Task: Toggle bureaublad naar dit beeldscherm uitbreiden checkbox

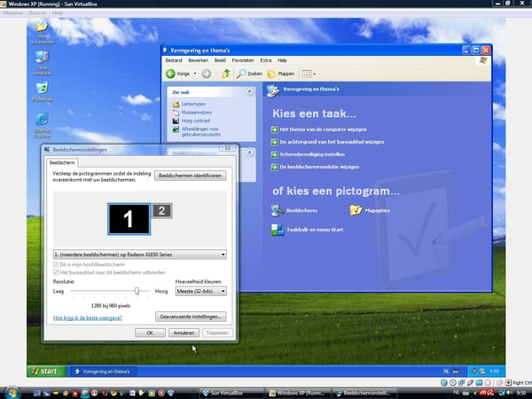Action: point(56,272)
